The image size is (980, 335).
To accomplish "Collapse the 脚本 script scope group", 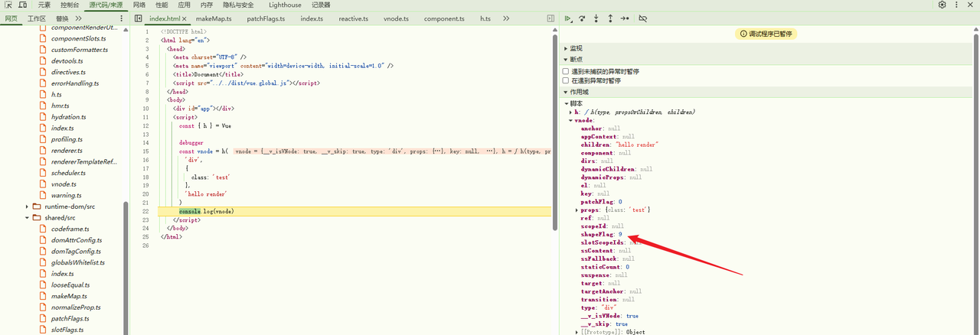I will click(567, 103).
